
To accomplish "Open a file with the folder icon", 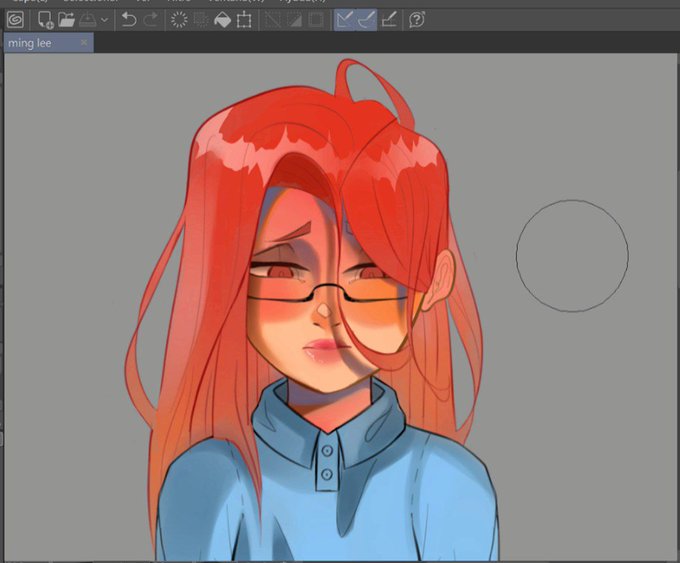I will (66, 20).
